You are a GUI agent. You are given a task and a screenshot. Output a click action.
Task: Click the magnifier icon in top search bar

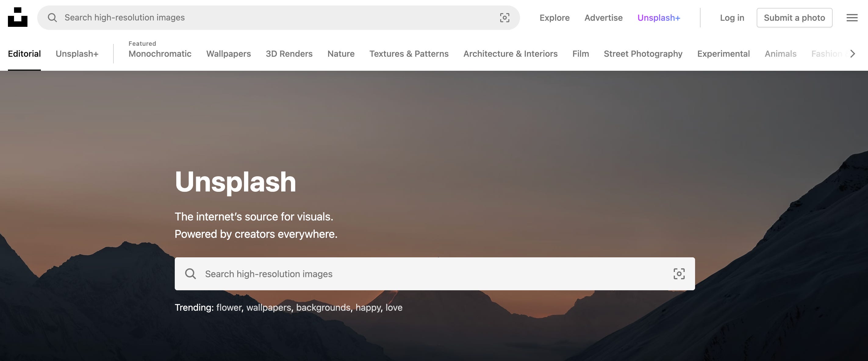pos(52,17)
